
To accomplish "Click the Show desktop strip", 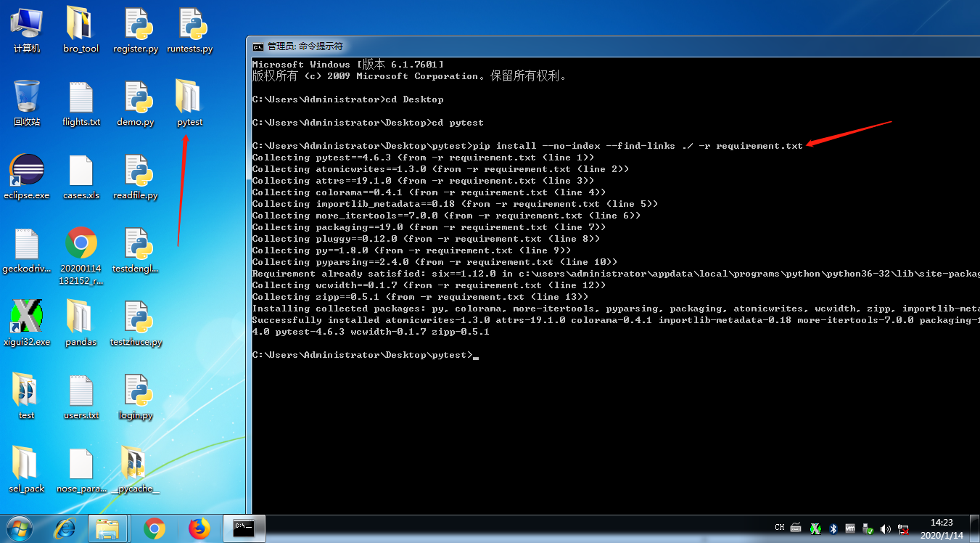I will click(974, 528).
